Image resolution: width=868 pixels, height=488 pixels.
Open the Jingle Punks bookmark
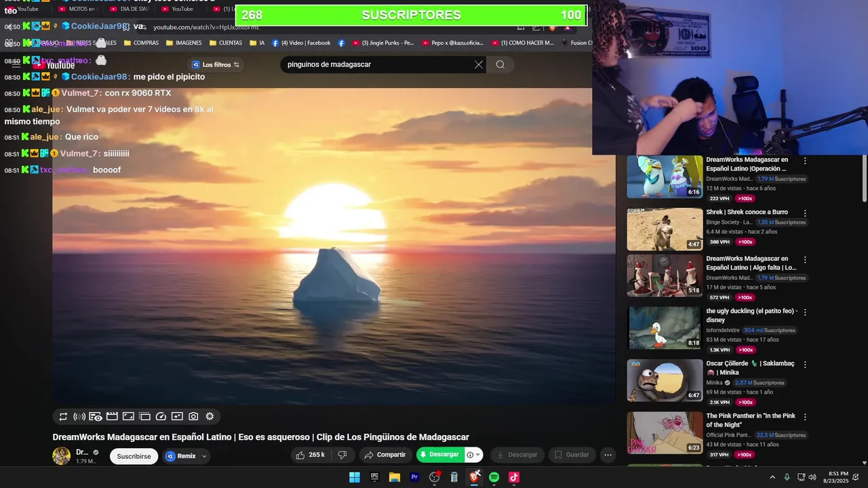point(382,43)
